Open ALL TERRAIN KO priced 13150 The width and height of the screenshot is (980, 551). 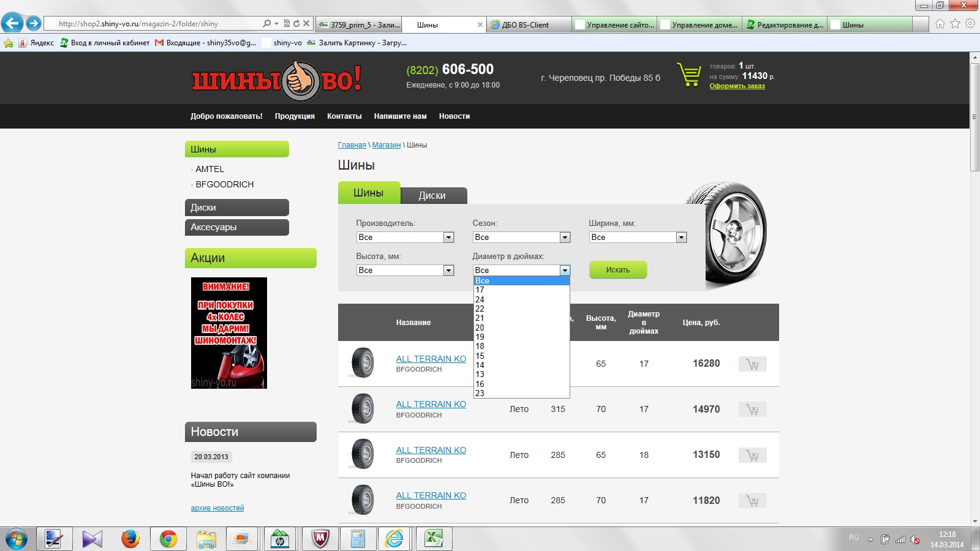431,450
